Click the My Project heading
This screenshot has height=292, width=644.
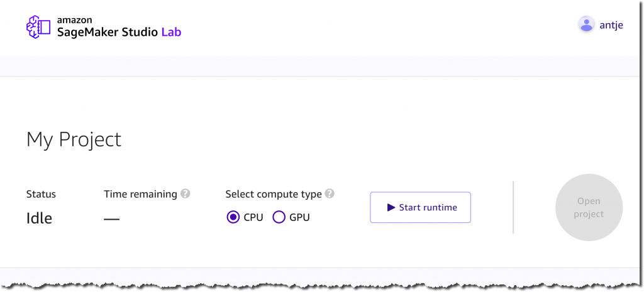click(74, 139)
